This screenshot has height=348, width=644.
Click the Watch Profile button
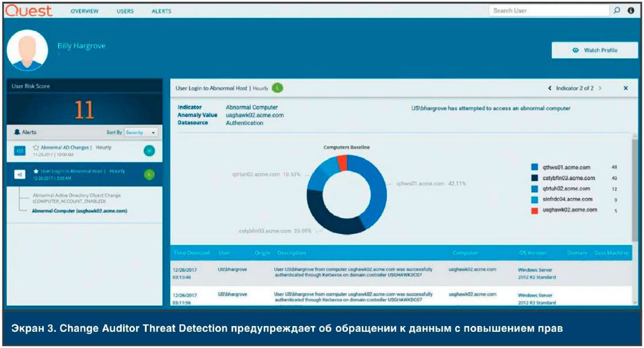pos(595,50)
